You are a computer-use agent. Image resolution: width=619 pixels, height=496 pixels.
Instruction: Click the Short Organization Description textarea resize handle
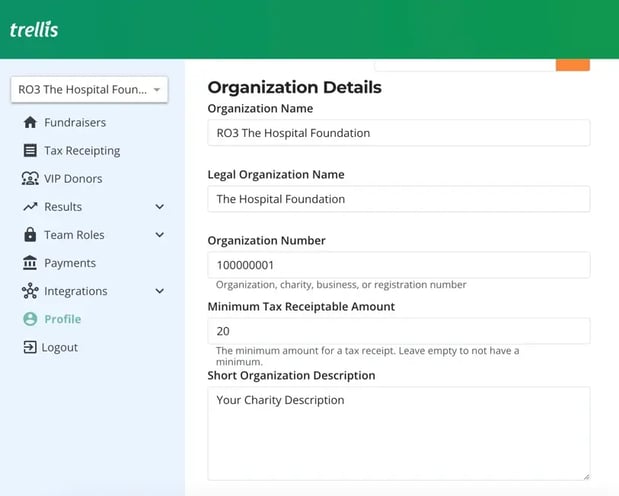tap(586, 477)
